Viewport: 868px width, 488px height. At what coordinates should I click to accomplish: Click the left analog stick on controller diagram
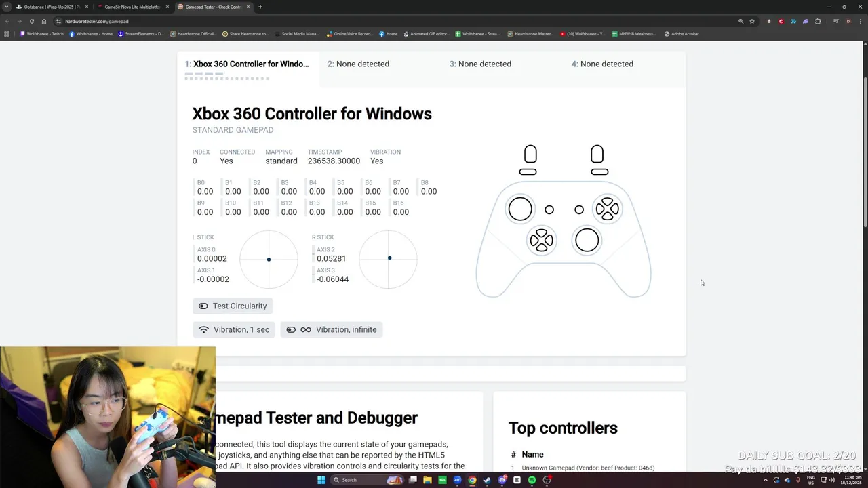click(x=520, y=209)
